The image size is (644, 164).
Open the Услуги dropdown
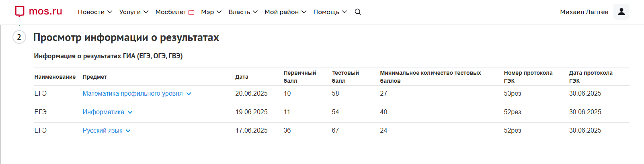pyautogui.click(x=134, y=12)
